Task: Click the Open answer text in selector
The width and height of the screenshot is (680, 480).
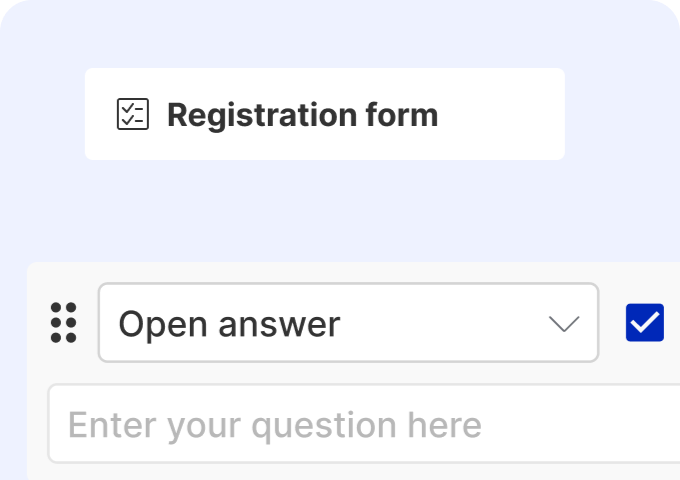Action: coord(229,324)
